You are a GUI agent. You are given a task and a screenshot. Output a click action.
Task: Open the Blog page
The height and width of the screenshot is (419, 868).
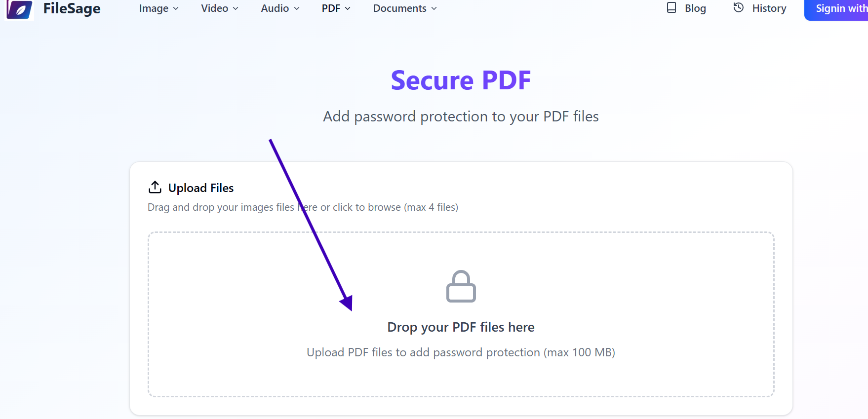(x=695, y=8)
